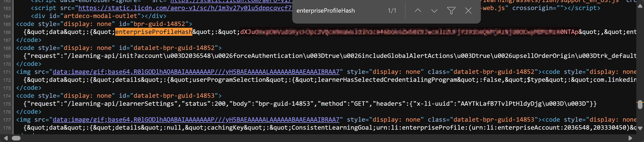Close the find bar
This screenshot has width=644, height=142.
pyautogui.click(x=468, y=11)
